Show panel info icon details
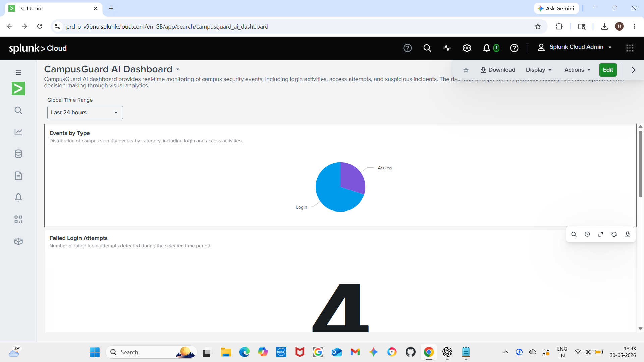 coord(587,234)
